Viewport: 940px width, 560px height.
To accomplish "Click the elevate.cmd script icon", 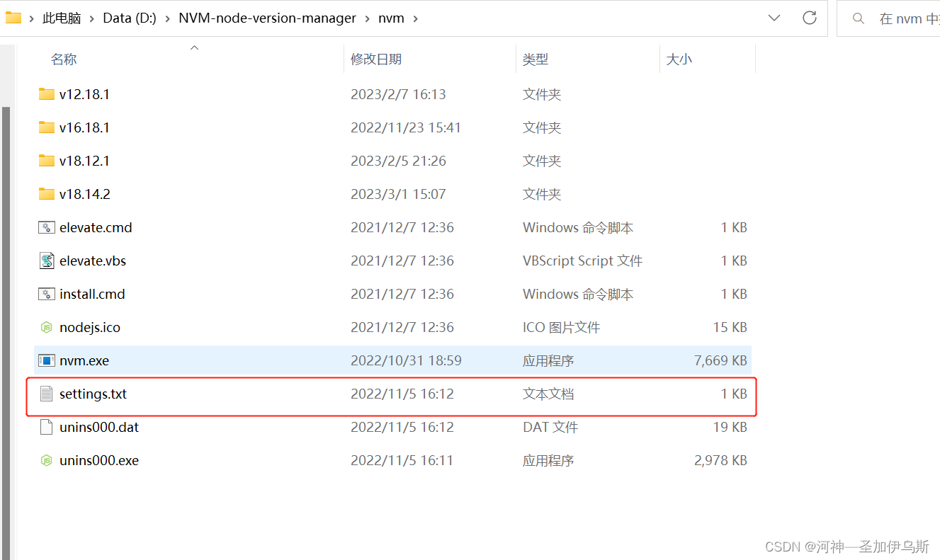I will coord(47,227).
